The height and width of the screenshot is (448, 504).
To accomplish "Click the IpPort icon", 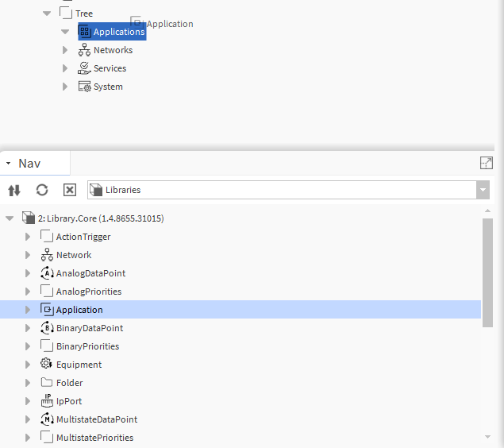I will point(46,401).
